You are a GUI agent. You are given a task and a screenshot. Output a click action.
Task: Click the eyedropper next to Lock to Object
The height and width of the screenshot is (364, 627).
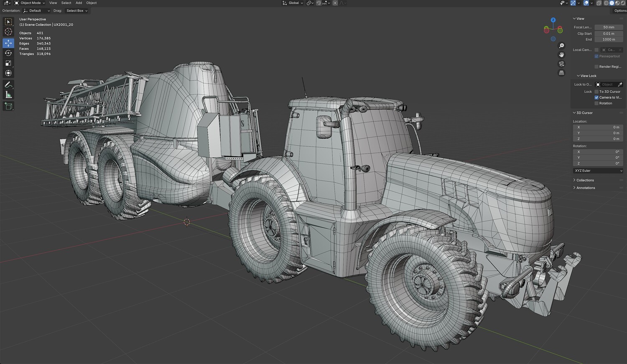point(620,84)
